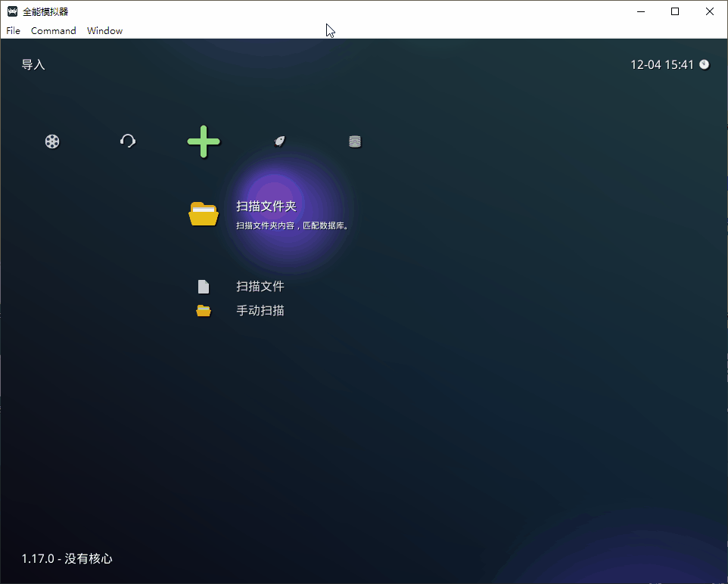This screenshot has width=728, height=584.
Task: Choose the 扫描文件 entry
Action: point(260,287)
